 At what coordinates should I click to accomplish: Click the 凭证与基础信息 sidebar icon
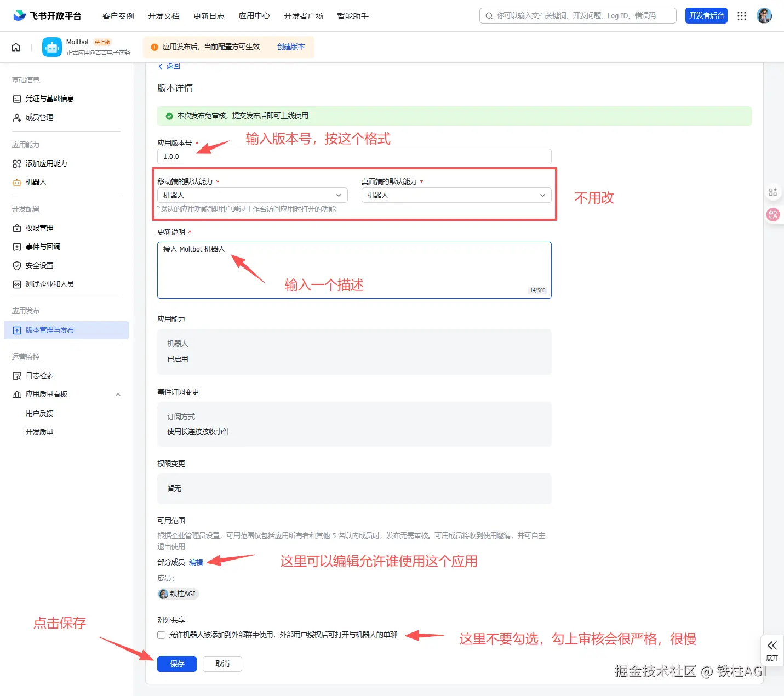[17, 99]
